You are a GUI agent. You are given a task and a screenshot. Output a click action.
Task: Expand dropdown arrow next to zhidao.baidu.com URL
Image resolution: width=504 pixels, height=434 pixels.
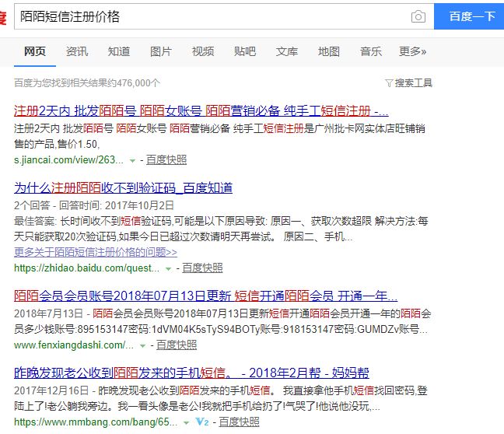168,268
